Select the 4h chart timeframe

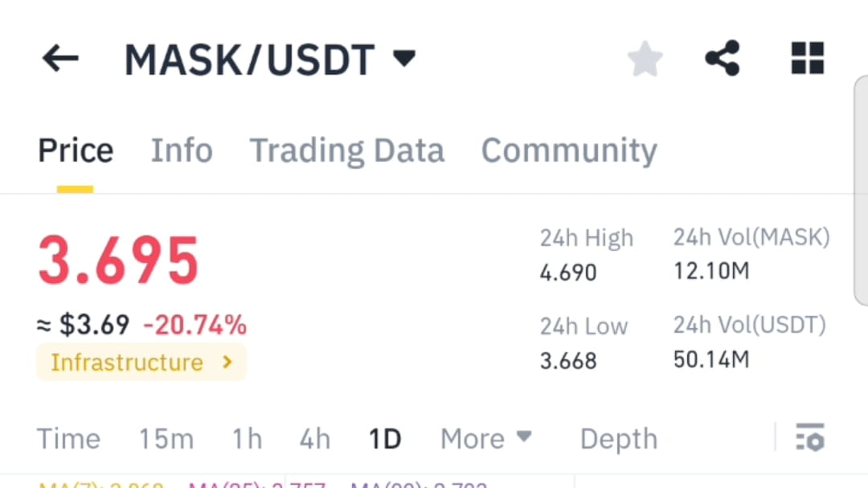[313, 438]
